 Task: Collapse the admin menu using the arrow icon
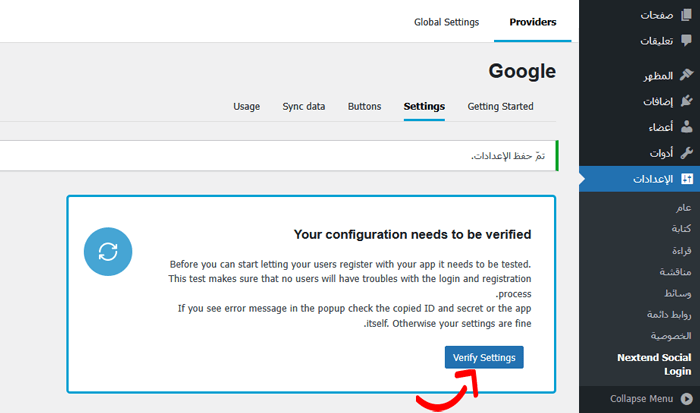click(685, 398)
